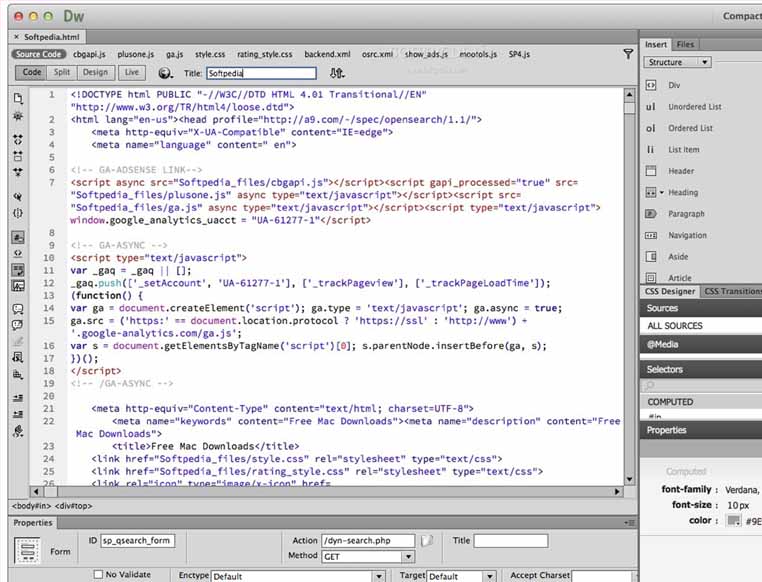
Task: Turn on Live view
Action: 132,72
